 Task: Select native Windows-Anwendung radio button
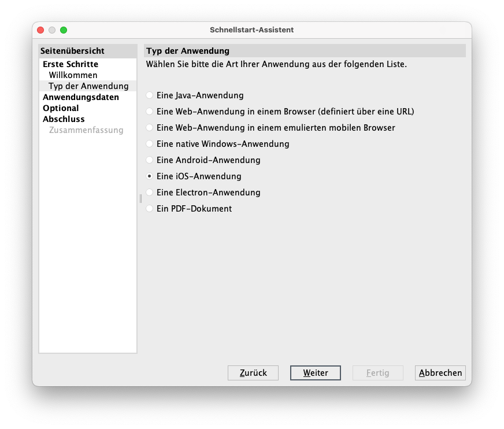pyautogui.click(x=150, y=144)
